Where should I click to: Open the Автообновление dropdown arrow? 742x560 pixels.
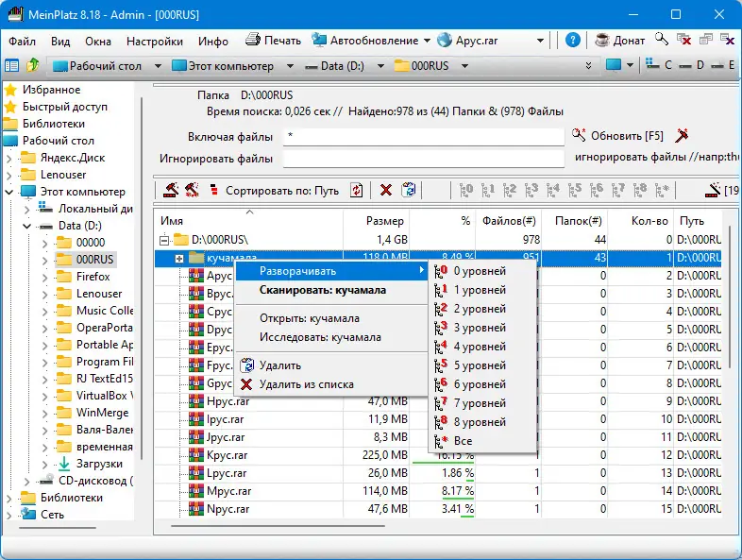(x=427, y=41)
